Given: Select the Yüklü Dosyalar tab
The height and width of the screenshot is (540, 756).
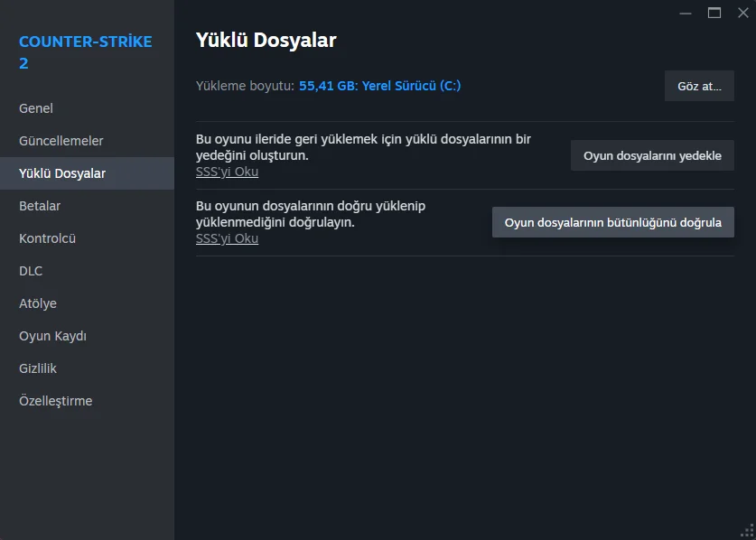Looking at the screenshot, I should coord(87,173).
